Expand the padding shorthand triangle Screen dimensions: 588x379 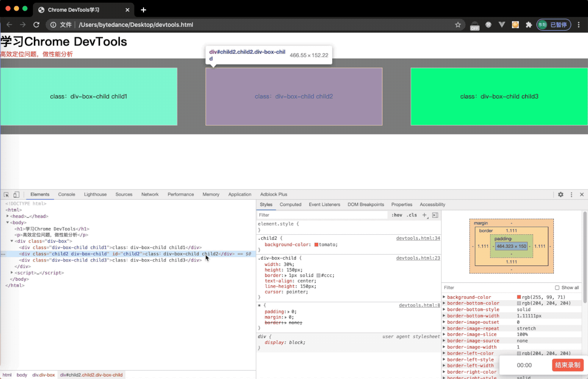(288, 312)
